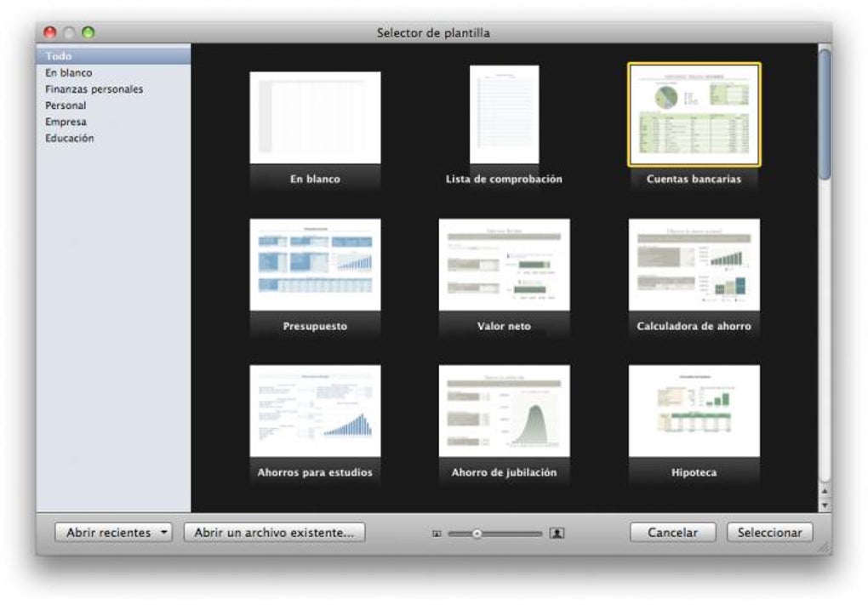
Task: Open Finanzas personales category
Action: [x=113, y=89]
